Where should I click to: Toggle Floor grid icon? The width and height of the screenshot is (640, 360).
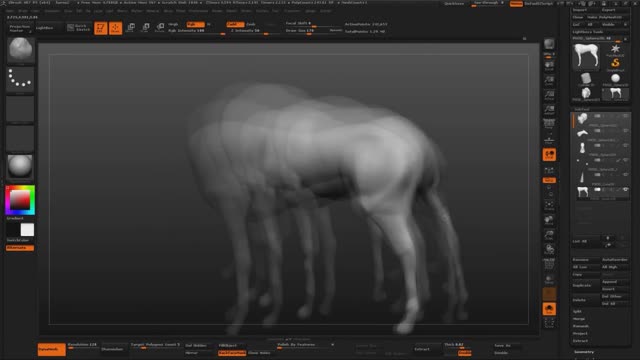click(x=549, y=140)
